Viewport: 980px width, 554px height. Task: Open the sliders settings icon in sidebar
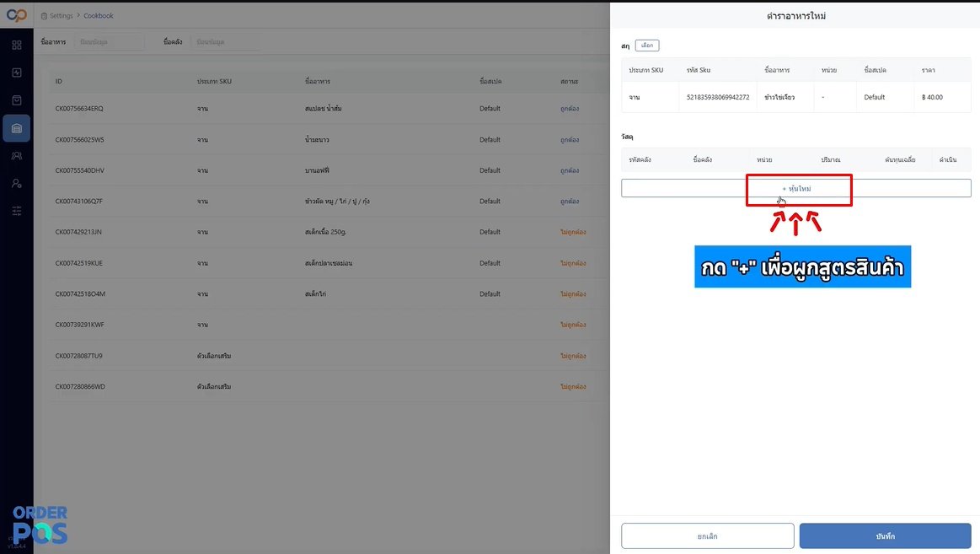click(17, 211)
